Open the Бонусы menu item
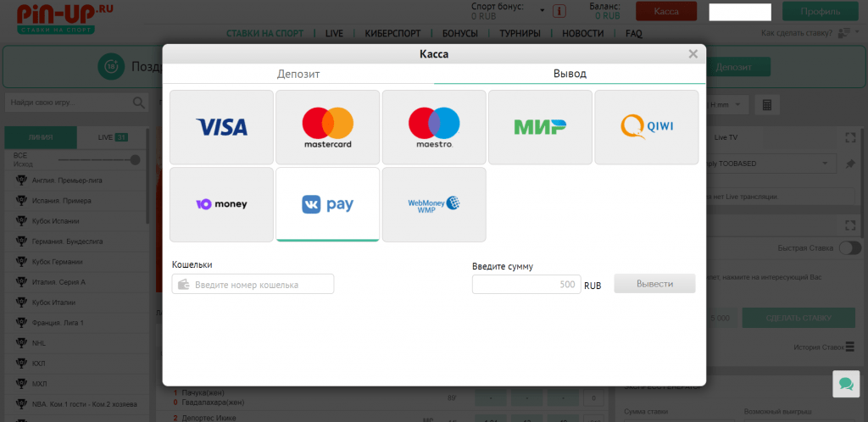 pyautogui.click(x=460, y=33)
